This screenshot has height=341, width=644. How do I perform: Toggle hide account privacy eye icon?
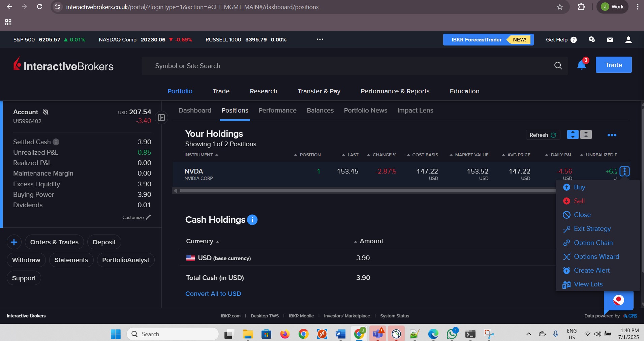[46, 112]
